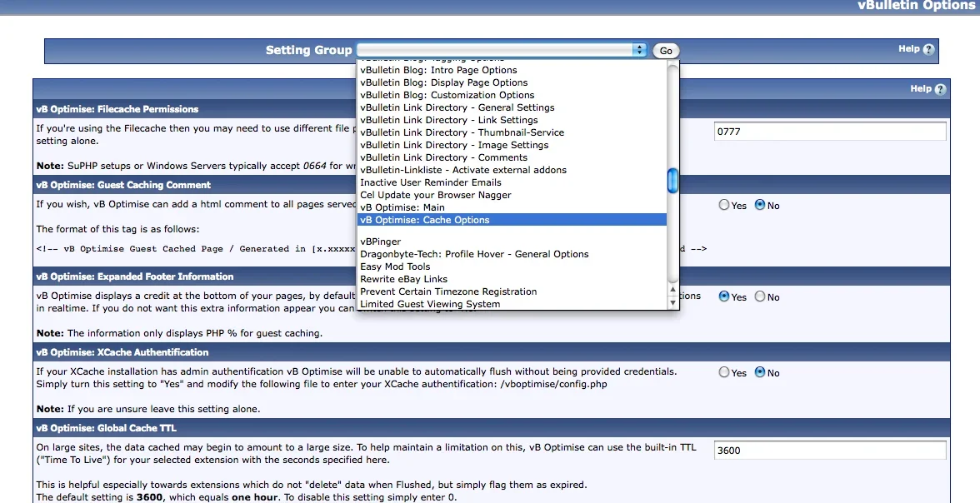Viewport: 980px width, 503px height.
Task: Click the dropdown list scroll up arrow
Action: (672, 290)
